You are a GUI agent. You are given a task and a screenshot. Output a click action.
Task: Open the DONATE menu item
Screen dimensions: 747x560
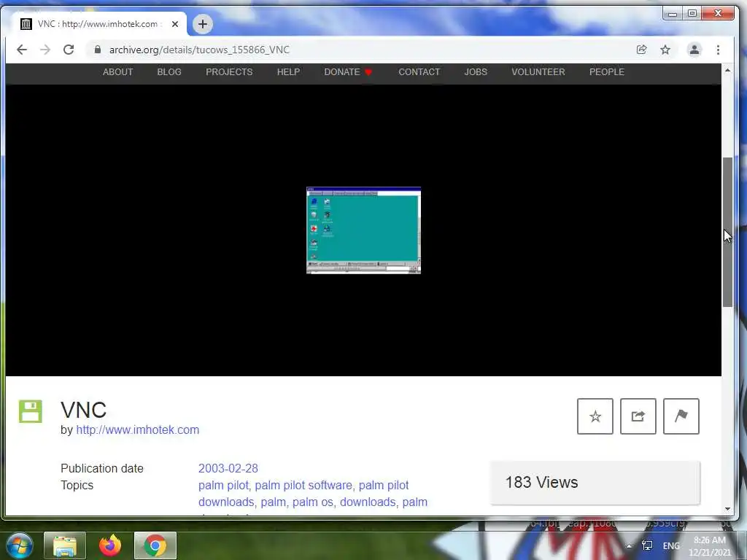click(348, 72)
